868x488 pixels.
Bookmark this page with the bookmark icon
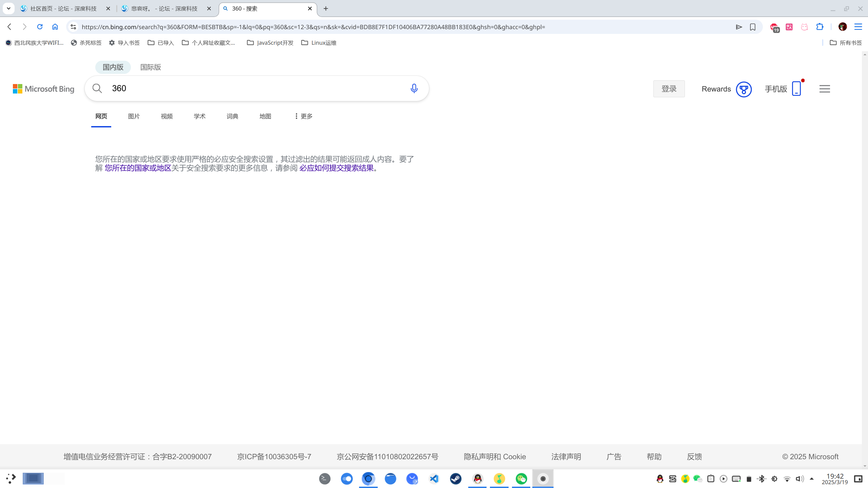[x=753, y=27]
